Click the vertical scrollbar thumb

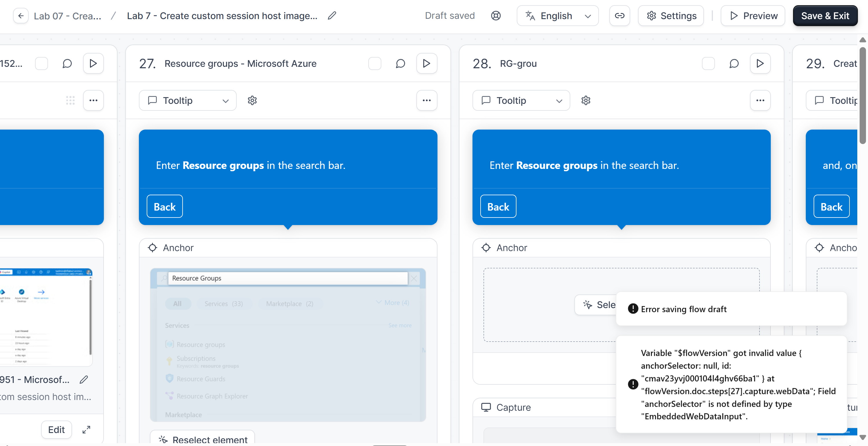(862, 96)
